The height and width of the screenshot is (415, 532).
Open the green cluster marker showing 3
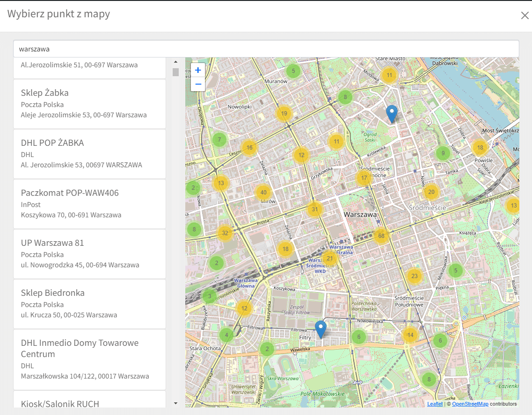[210, 296]
